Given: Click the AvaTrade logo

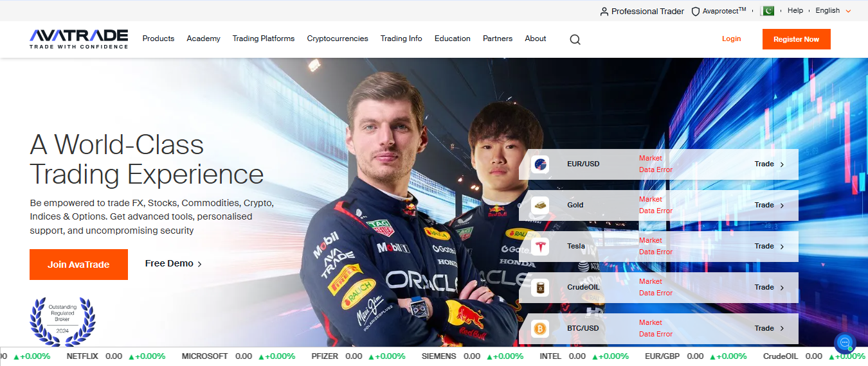Looking at the screenshot, I should [x=78, y=39].
